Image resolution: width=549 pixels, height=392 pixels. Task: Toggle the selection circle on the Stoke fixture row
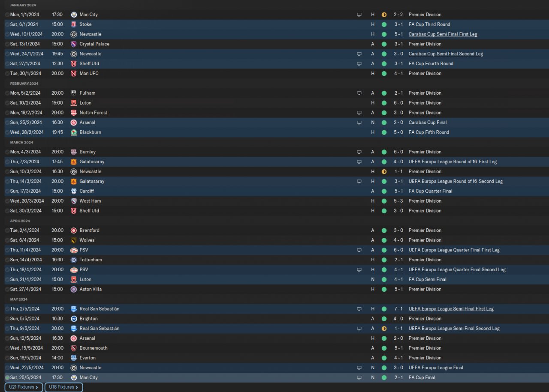(7, 24)
